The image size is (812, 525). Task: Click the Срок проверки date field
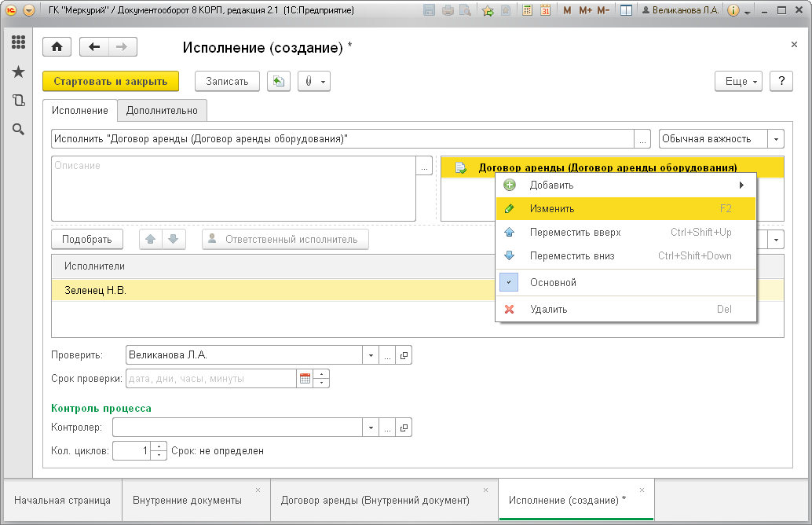point(211,378)
